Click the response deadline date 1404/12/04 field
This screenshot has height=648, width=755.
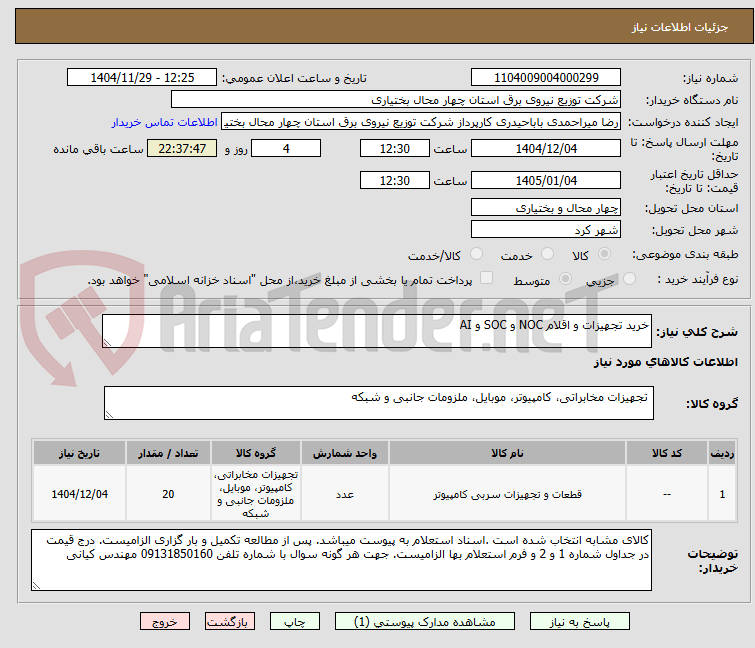(x=546, y=148)
